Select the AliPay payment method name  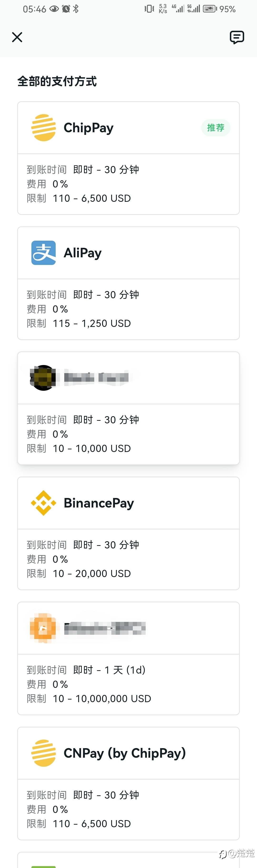(x=83, y=253)
